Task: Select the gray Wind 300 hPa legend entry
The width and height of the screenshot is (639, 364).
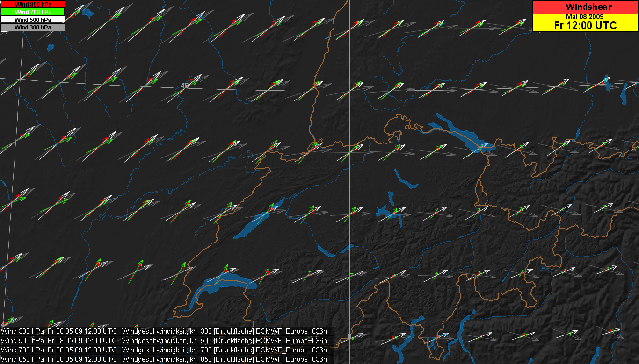Action: [33, 27]
